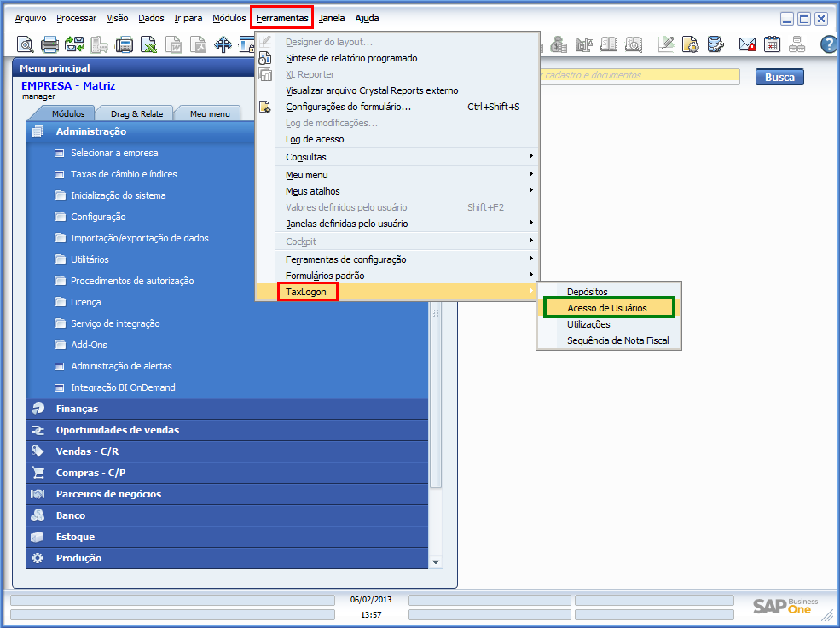Image resolution: width=840 pixels, height=628 pixels.
Task: Click the Export to Word icon
Action: 174,44
